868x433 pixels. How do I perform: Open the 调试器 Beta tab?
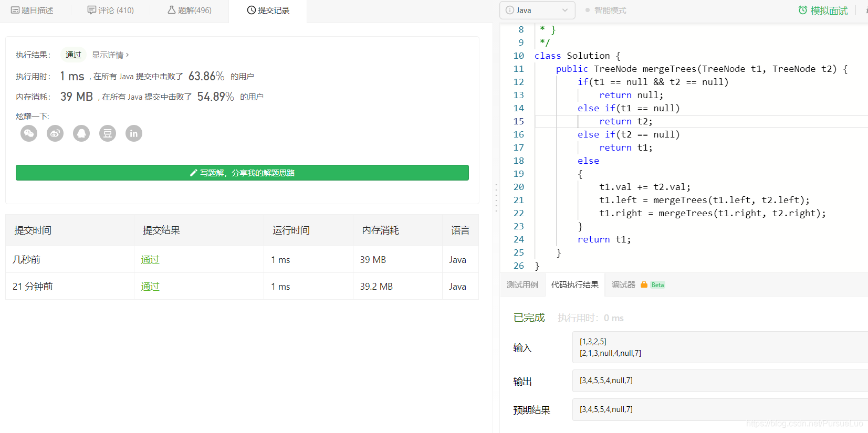pyautogui.click(x=638, y=284)
